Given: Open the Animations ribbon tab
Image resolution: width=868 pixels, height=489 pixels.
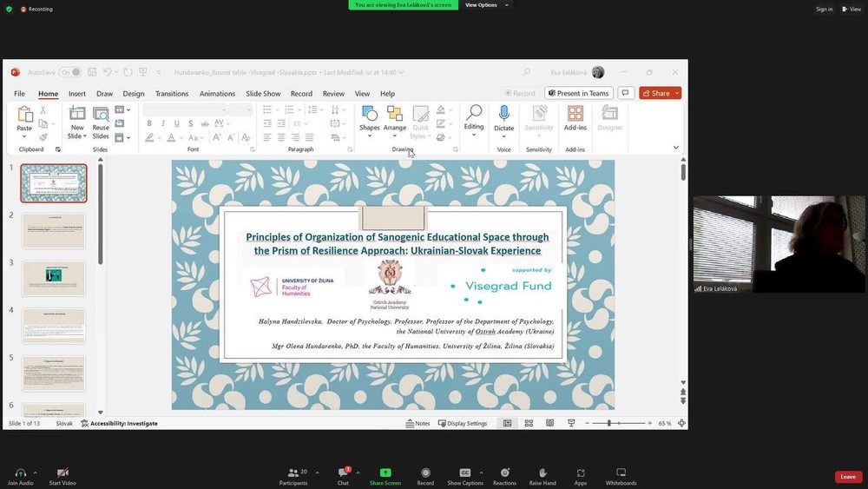Looking at the screenshot, I should [217, 94].
